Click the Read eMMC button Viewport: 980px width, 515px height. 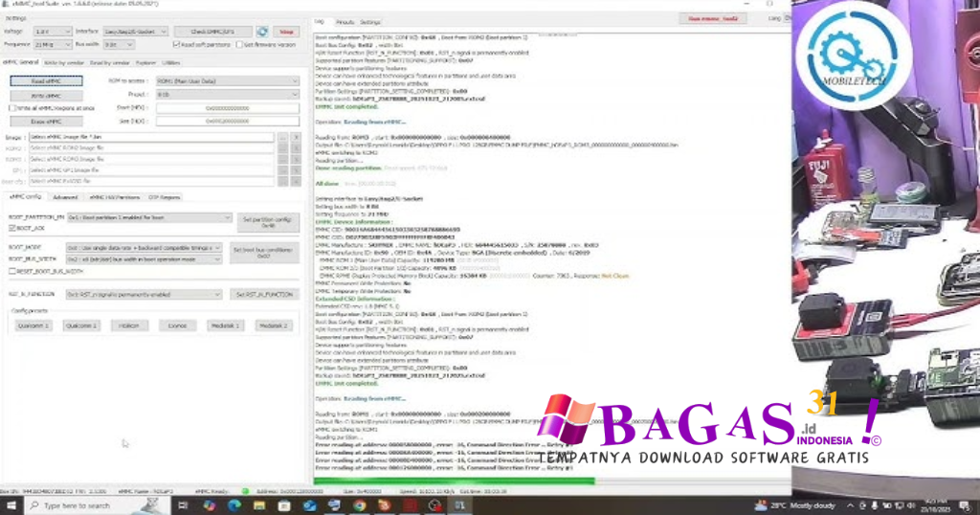[x=46, y=81]
